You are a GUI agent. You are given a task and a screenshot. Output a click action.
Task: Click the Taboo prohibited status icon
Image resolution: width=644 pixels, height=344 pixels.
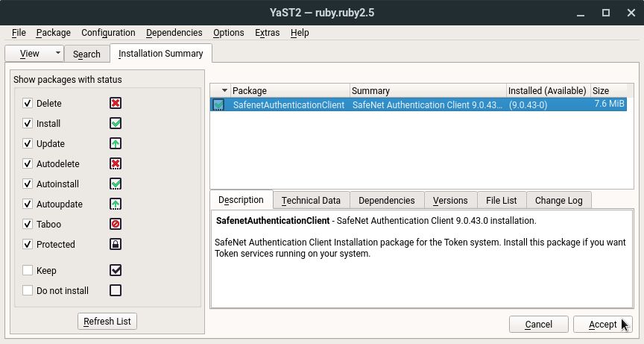116,224
